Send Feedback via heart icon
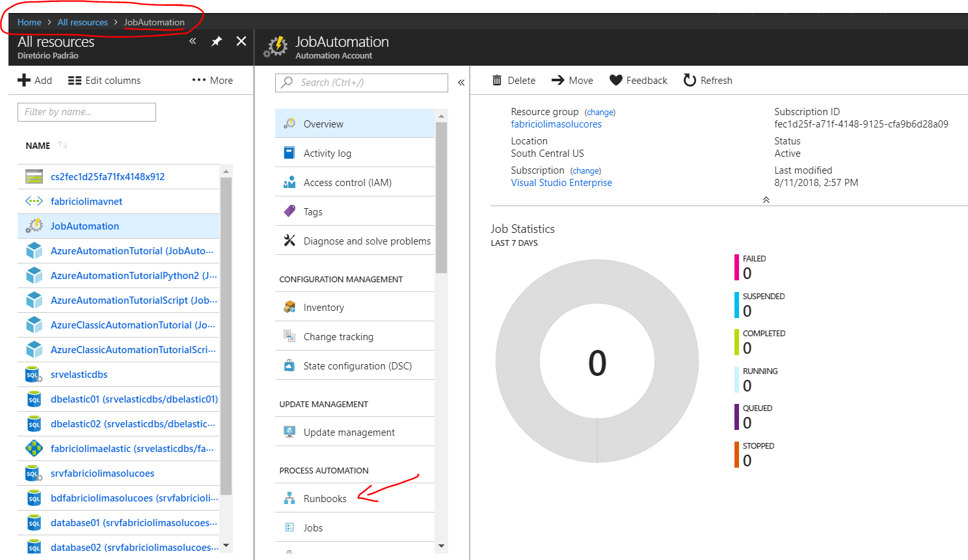 (615, 81)
